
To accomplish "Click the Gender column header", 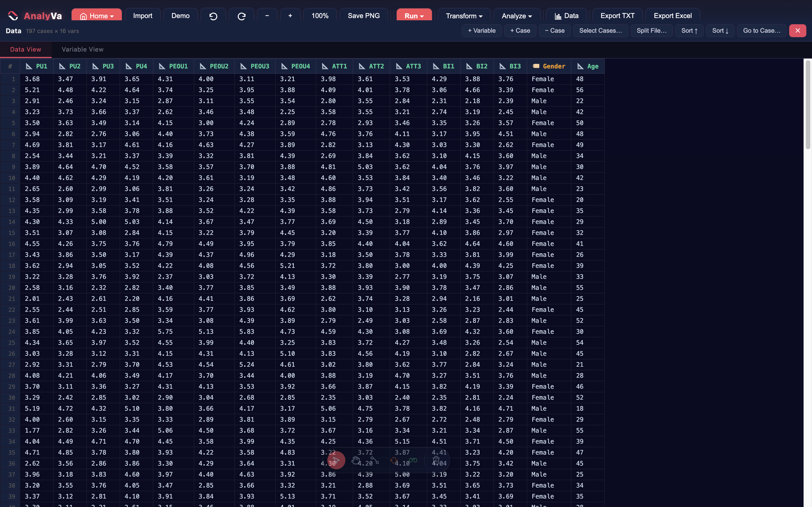I will pos(549,66).
